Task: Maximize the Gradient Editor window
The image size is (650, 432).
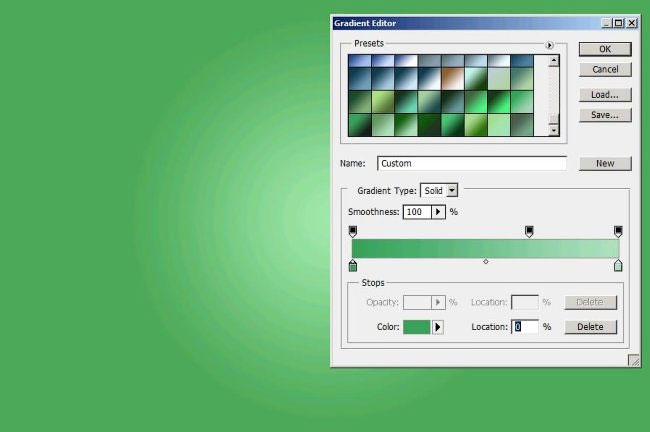Action: click(618, 23)
